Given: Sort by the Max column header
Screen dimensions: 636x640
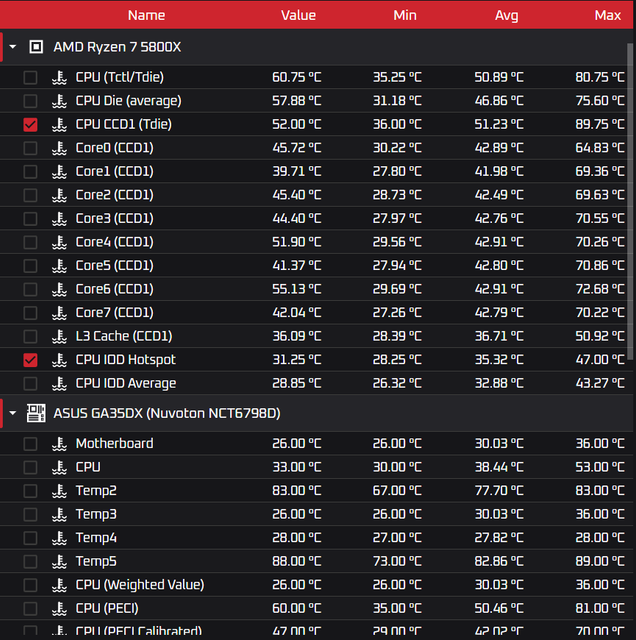Looking at the screenshot, I should (x=607, y=15).
